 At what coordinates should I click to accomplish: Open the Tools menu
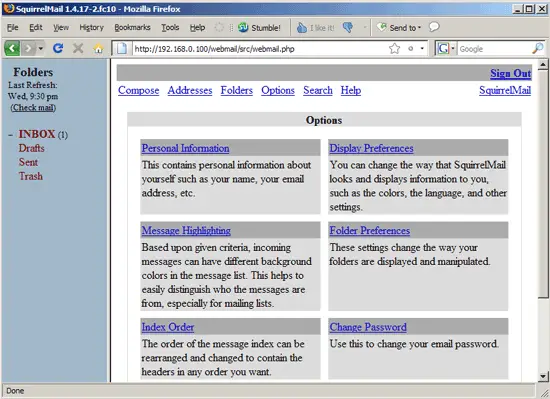click(170, 27)
